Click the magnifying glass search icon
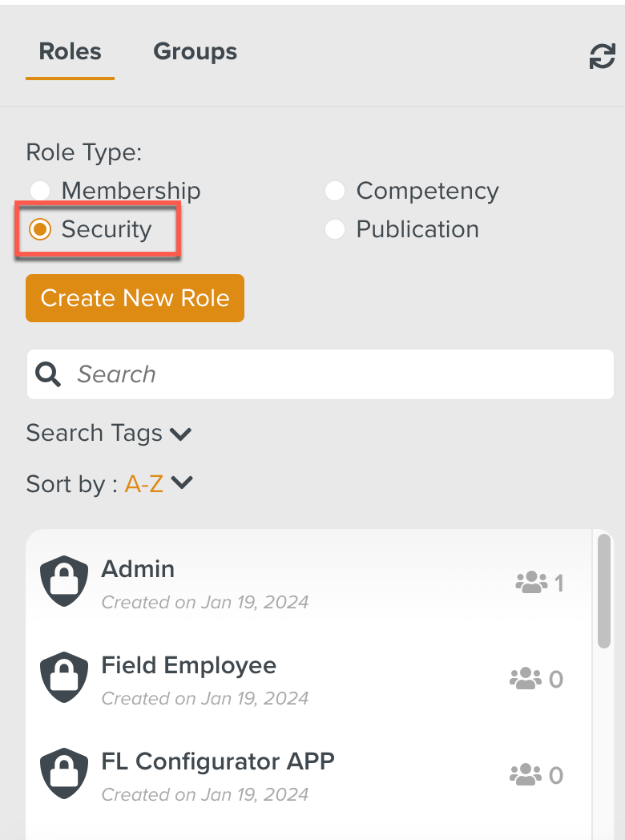 47,374
